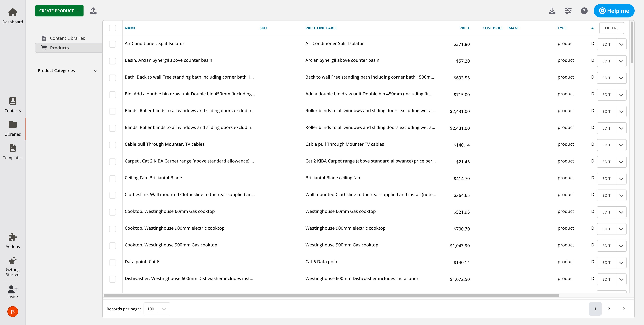Image resolution: width=644 pixels, height=325 pixels.
Task: Open the dropdown arrow beside Data point EDIT
Action: [621, 262]
